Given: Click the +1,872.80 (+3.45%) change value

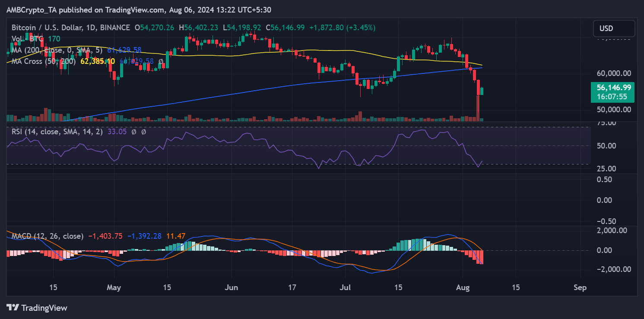Looking at the screenshot, I should [342, 28].
